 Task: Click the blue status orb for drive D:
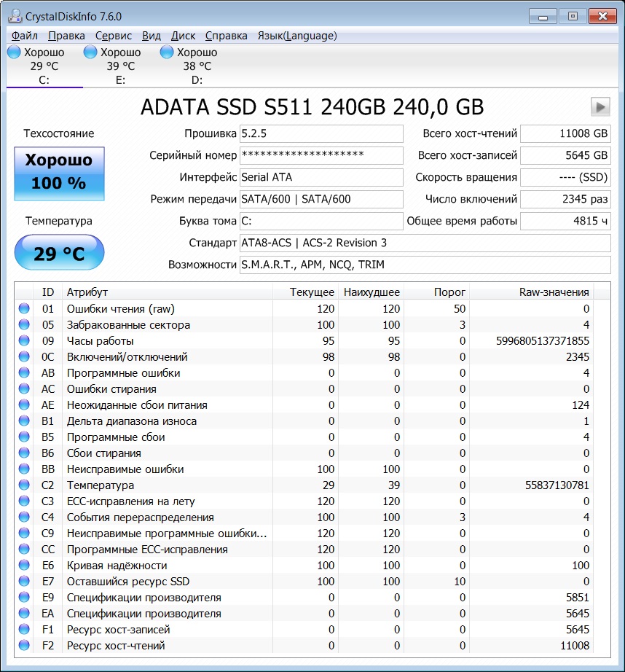167,52
